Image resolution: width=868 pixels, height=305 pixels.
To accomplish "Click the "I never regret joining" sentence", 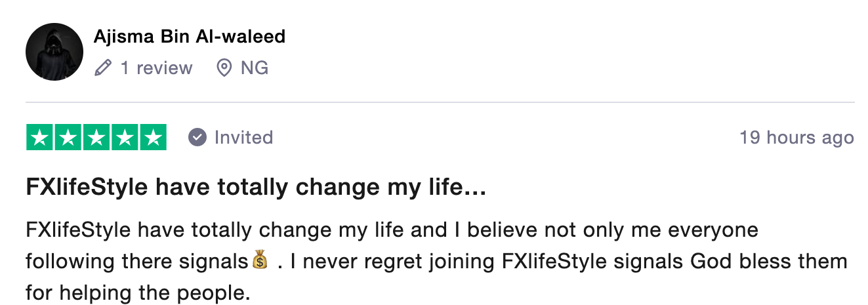I will pyautogui.click(x=394, y=262).
